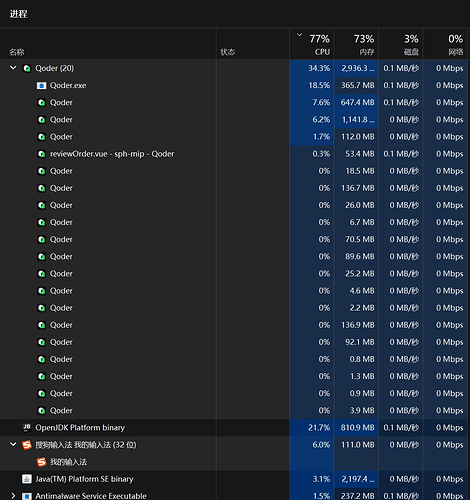The image size is (470, 500).
Task: Click Qoder icon in the 6.7 MB row
Action: 41,222
